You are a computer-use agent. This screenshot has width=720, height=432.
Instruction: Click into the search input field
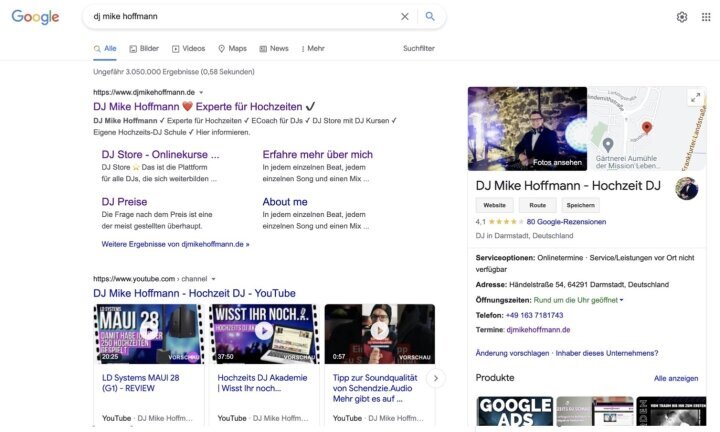coord(240,17)
